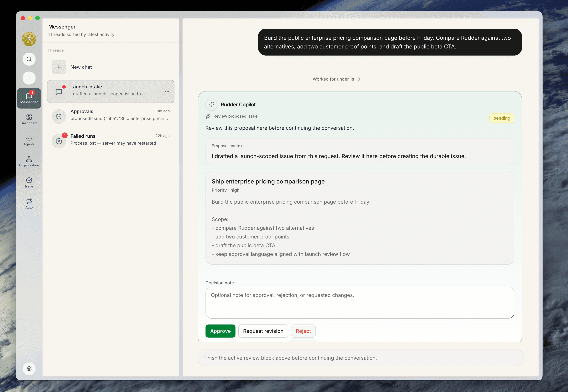568x392 pixels.
Task: Click the red badge on Failed runs
Action: coord(65,135)
